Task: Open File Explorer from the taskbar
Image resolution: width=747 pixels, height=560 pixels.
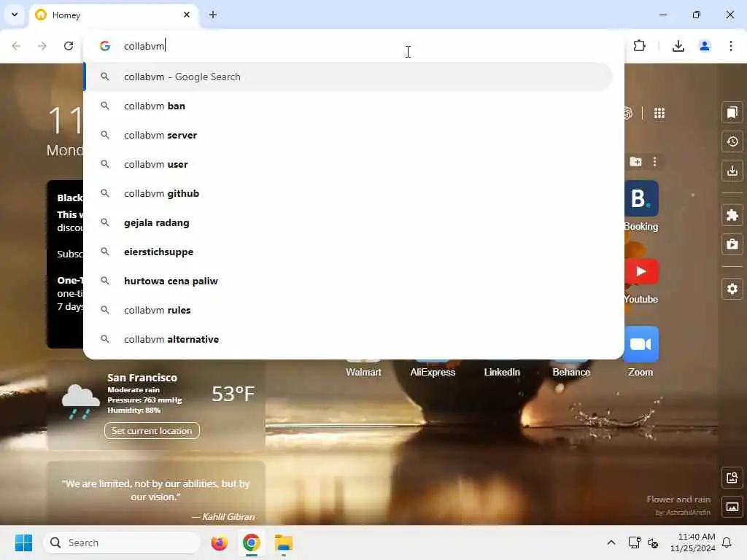Action: (x=284, y=542)
